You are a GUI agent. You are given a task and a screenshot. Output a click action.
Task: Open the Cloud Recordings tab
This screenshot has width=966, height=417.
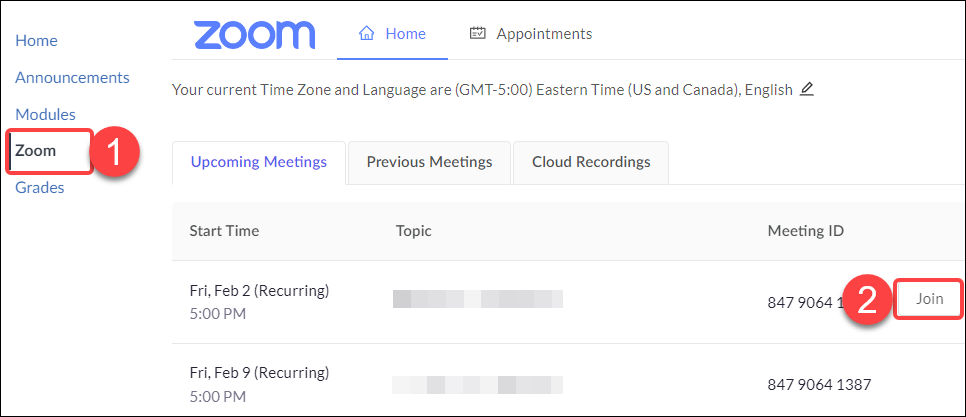tap(591, 162)
